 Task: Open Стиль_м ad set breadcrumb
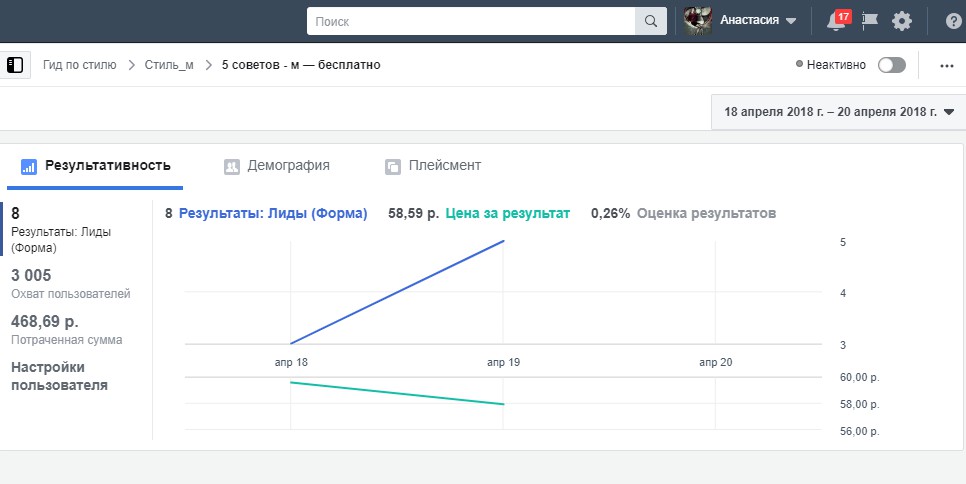[x=169, y=65]
